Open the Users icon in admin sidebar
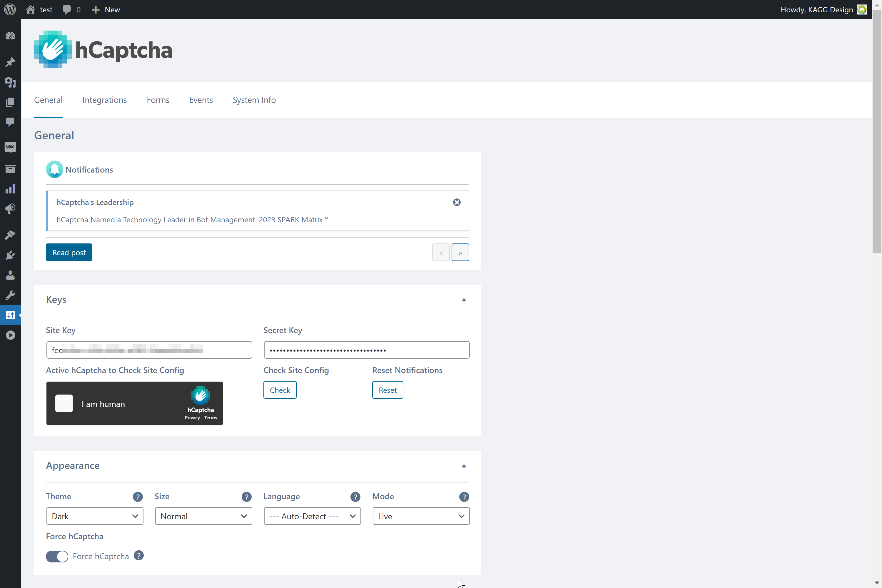Screen dimensions: 882x588 [10, 275]
